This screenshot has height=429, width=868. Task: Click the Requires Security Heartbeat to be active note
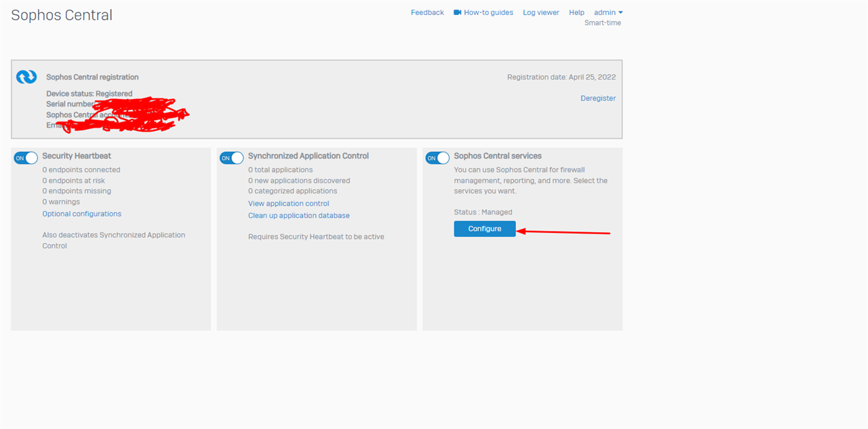[316, 237]
